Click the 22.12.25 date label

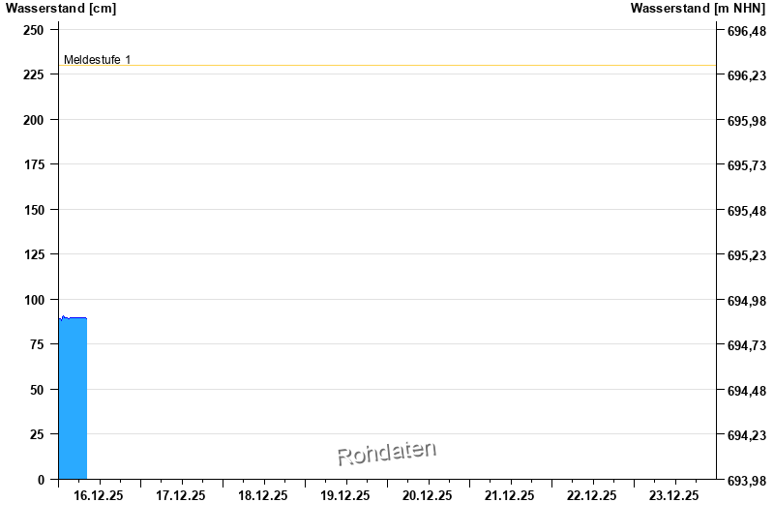pos(592,495)
